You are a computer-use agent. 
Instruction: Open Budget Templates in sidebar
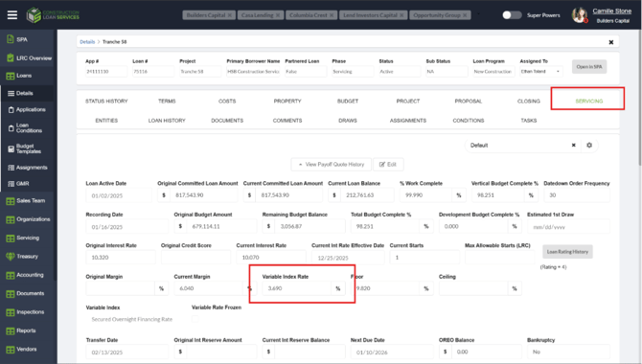click(x=25, y=148)
